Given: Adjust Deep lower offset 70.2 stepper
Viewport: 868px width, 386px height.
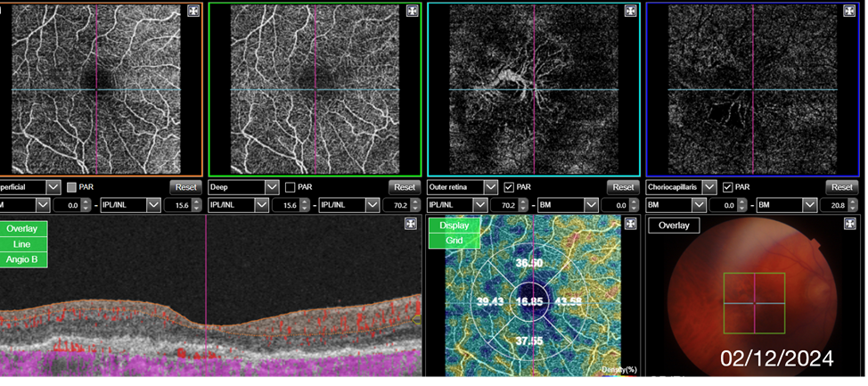Looking at the screenshot, I should [x=414, y=205].
